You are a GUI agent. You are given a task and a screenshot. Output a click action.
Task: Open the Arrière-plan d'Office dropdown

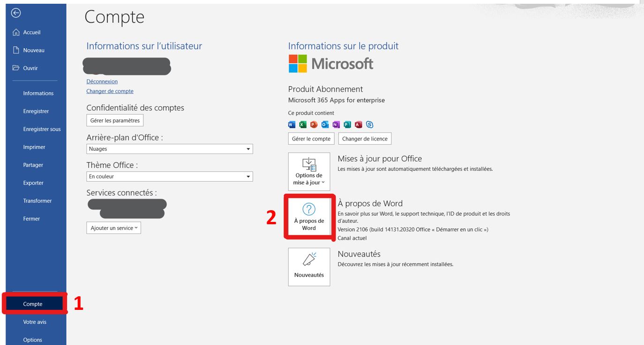(170, 149)
